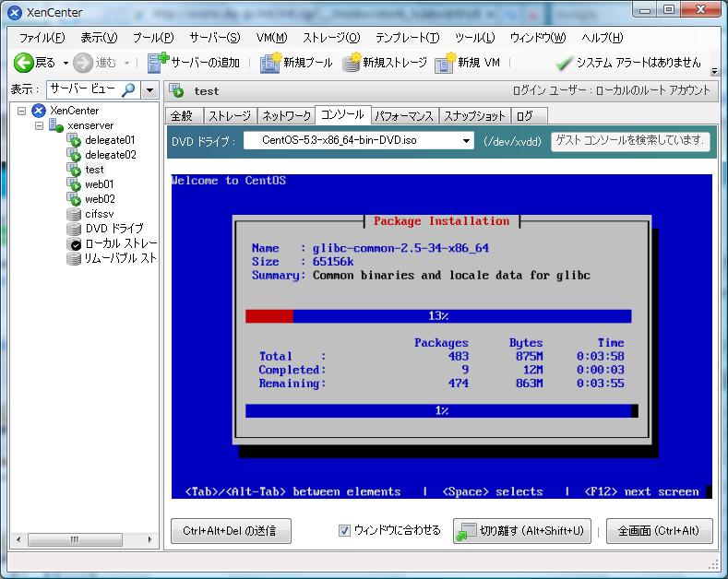Switch to the ストレージ tab
The width and height of the screenshot is (728, 579).
coord(230,116)
